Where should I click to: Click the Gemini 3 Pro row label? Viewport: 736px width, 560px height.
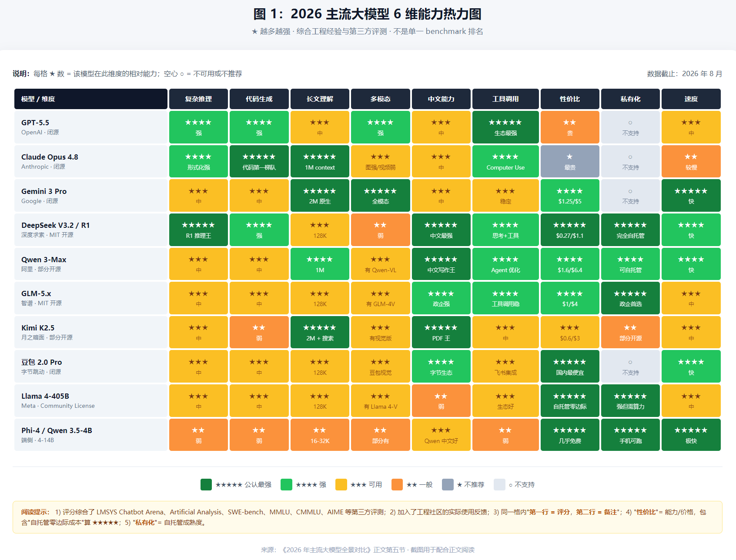pyautogui.click(x=91, y=196)
